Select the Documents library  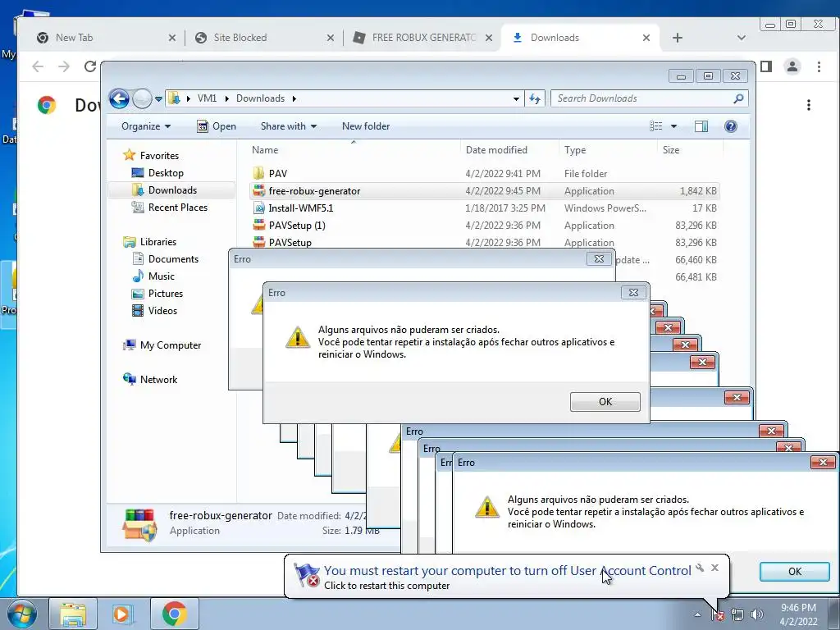(166, 258)
